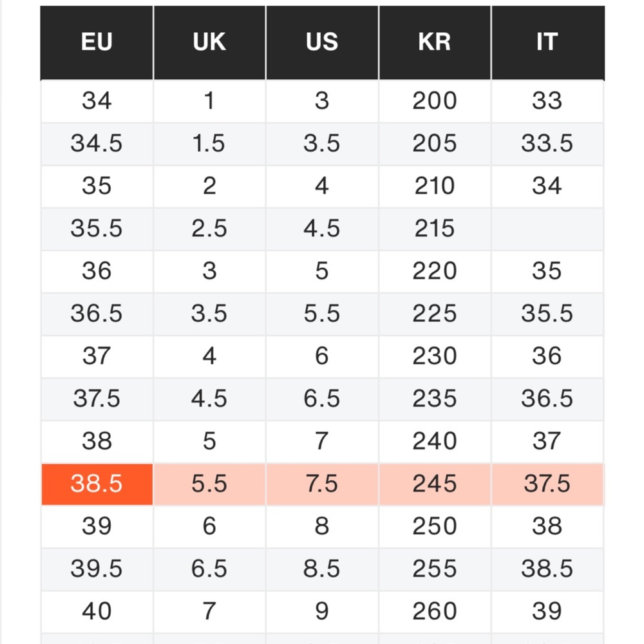
Task: Select the US 7.5 highlighted cell
Action: tap(322, 484)
